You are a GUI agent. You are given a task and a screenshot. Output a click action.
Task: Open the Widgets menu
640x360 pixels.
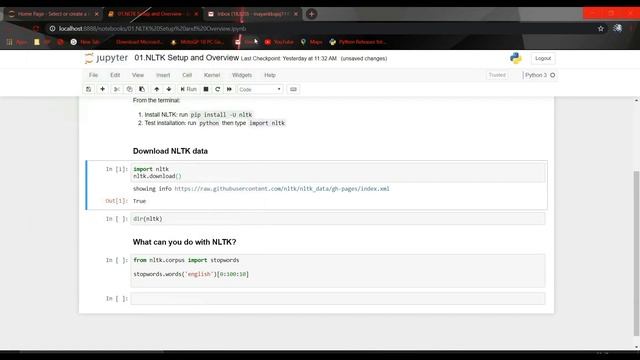[242, 75]
